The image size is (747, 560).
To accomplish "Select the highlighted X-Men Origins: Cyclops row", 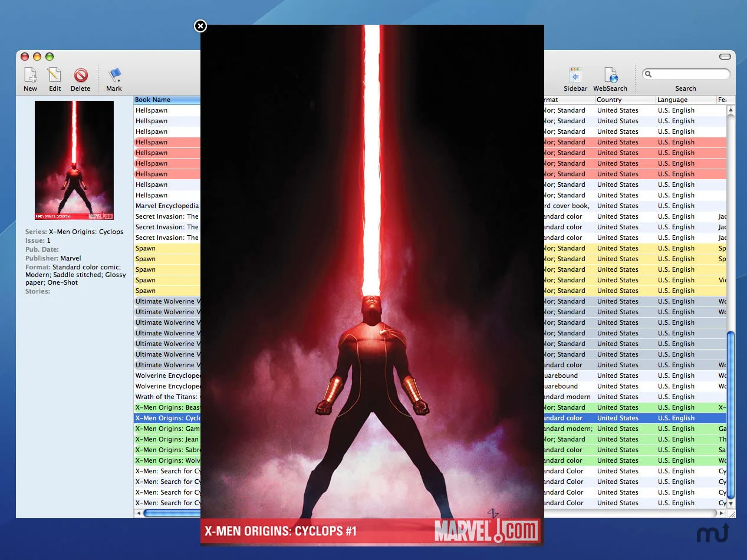I will [x=167, y=418].
